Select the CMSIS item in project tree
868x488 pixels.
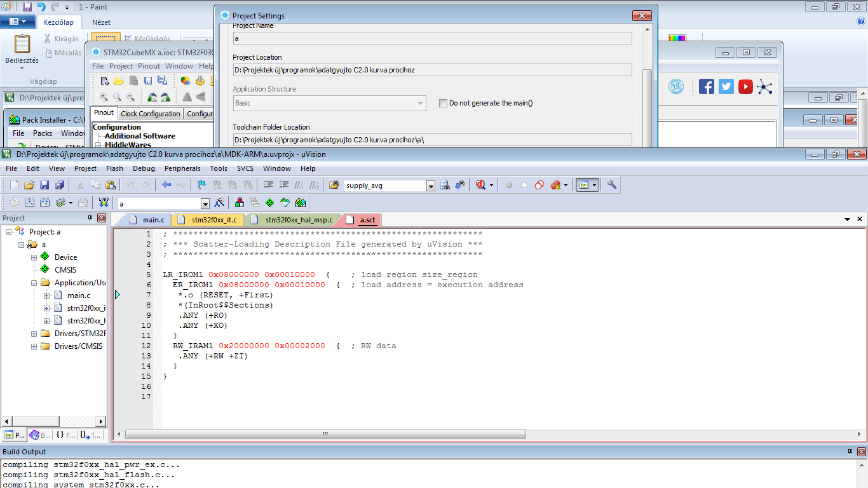click(65, 270)
